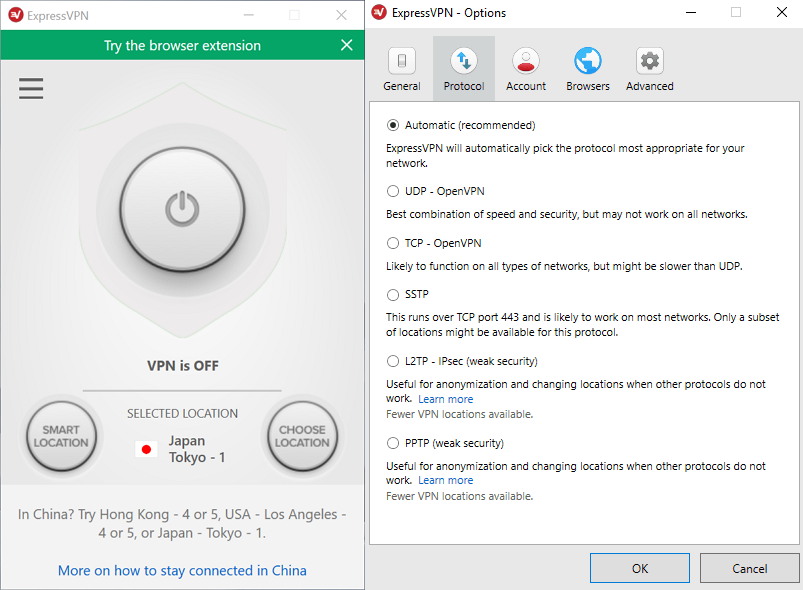Click the Automatic protocol description text
803x590 pixels.
click(565, 155)
